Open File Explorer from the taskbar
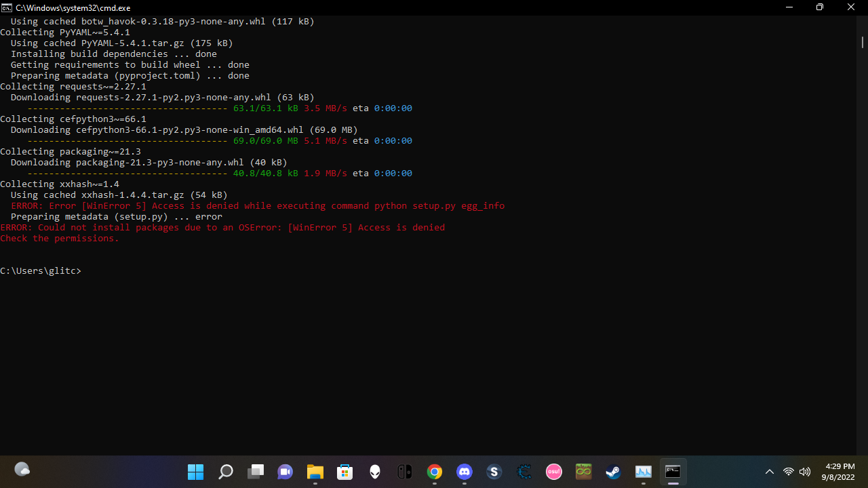This screenshot has height=488, width=868. (315, 472)
